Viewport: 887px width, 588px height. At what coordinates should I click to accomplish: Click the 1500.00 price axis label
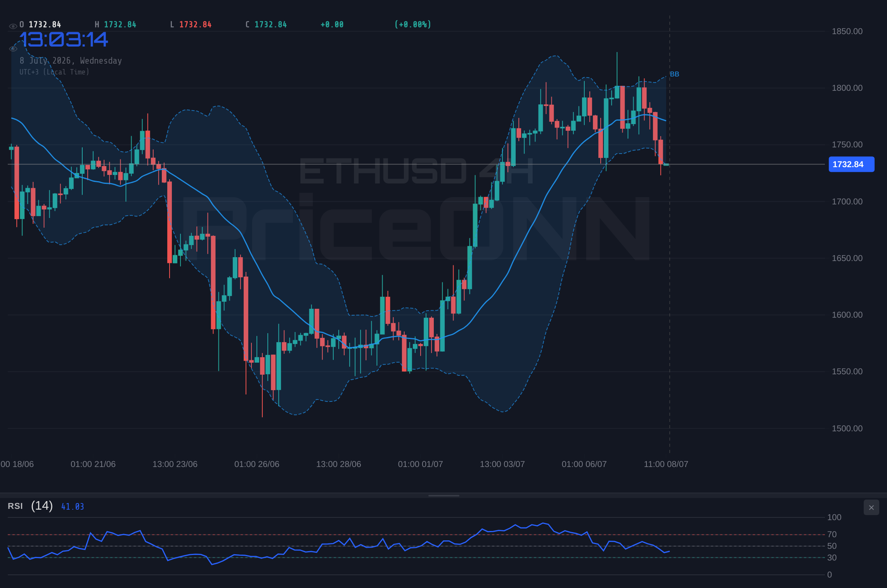click(847, 429)
